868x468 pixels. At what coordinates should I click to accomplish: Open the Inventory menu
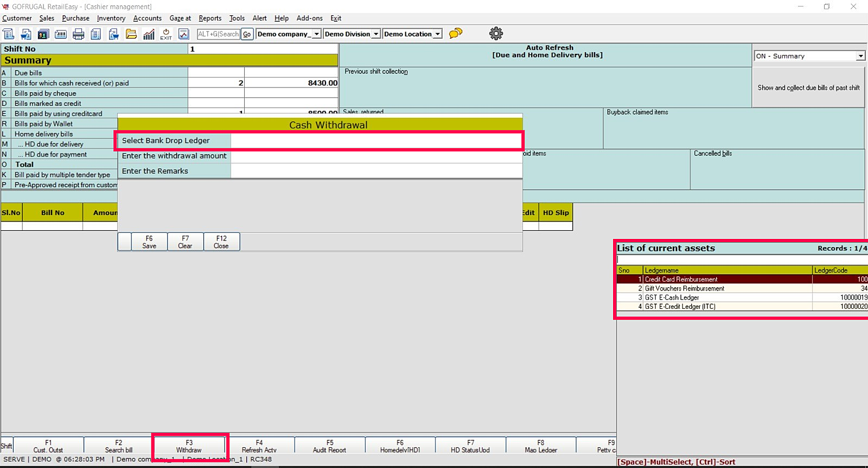click(x=111, y=18)
